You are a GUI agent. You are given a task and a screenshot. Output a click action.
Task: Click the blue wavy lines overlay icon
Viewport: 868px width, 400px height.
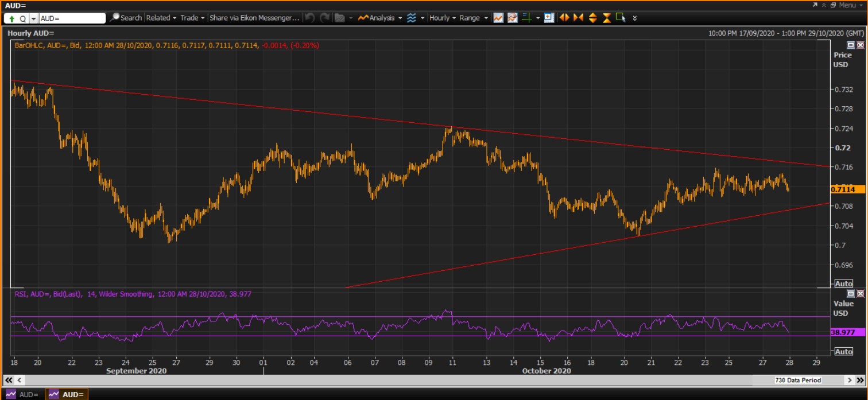pyautogui.click(x=411, y=18)
